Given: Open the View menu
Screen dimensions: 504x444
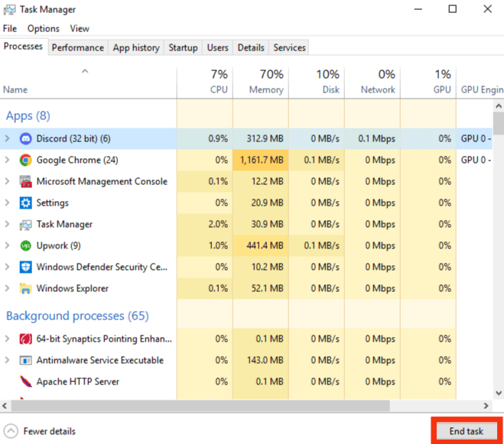Looking at the screenshot, I should 80,28.
